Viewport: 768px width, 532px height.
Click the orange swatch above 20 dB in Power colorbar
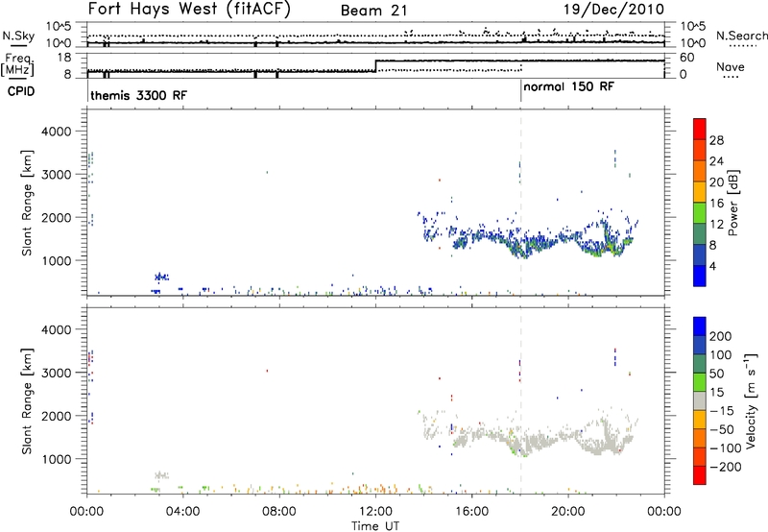click(700, 171)
